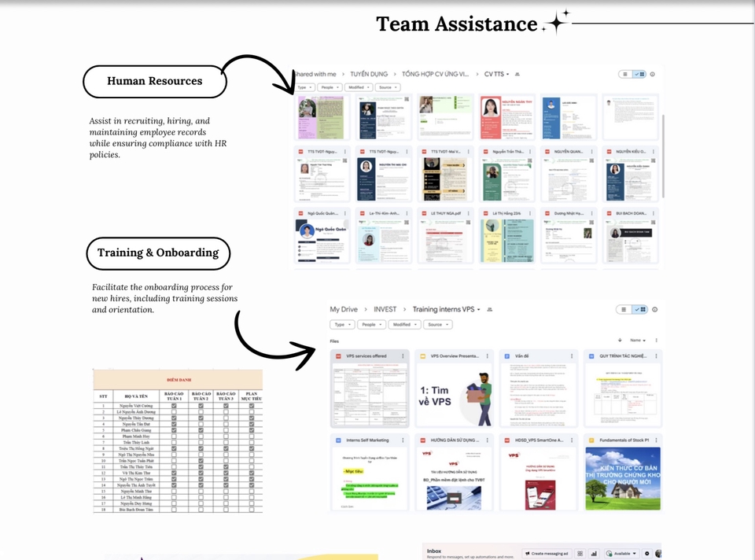Open info panel icon for Training interns VPS
The height and width of the screenshot is (560, 755).
pos(654,309)
